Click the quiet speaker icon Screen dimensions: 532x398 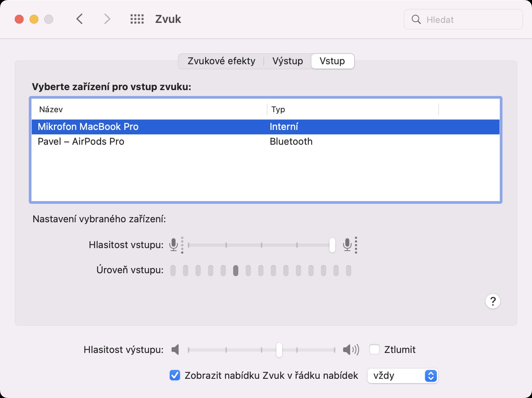[176, 350]
